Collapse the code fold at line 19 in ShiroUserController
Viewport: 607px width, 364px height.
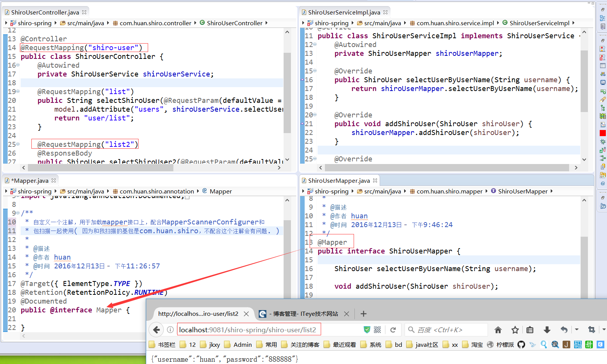click(x=18, y=91)
